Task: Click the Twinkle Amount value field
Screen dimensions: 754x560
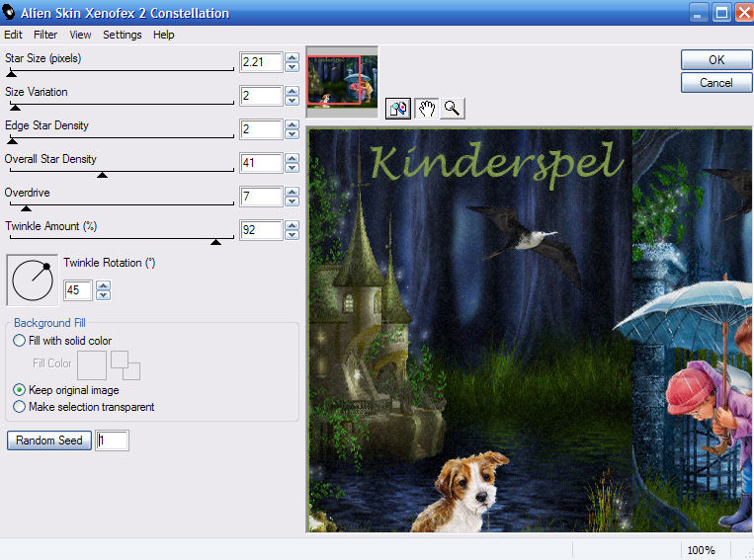Action: 261,230
